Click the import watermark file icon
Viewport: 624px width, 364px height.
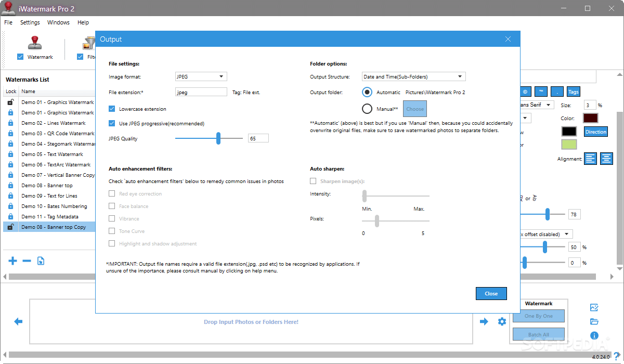tap(41, 261)
